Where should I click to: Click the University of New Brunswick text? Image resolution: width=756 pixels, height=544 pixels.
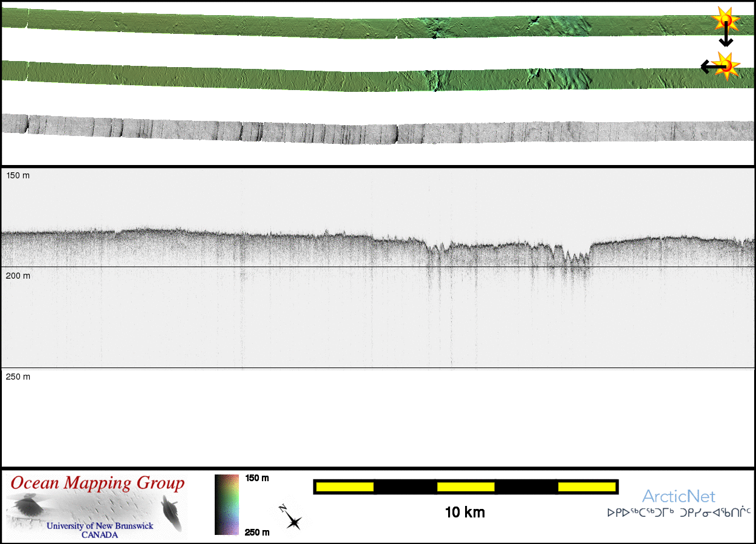click(100, 526)
